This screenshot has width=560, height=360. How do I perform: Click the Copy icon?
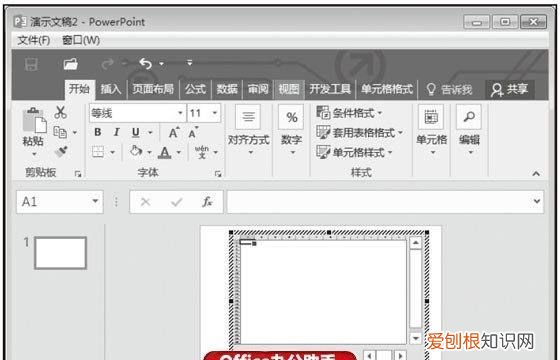[x=60, y=132]
